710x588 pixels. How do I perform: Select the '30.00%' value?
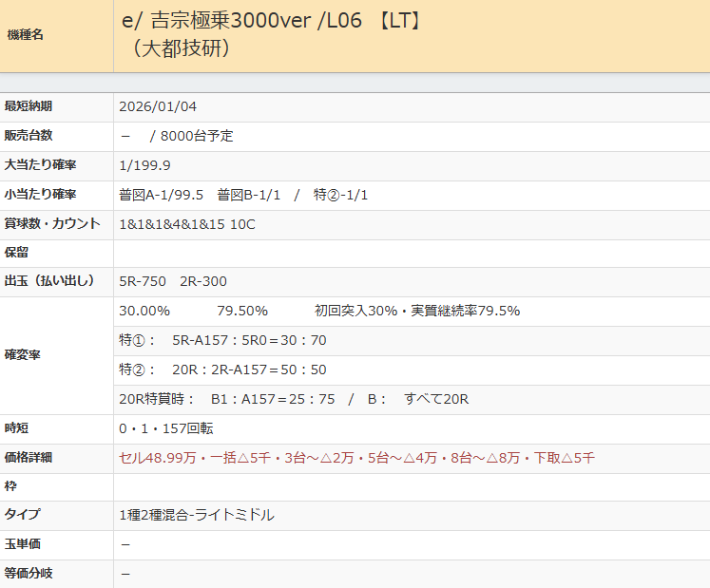tap(144, 311)
